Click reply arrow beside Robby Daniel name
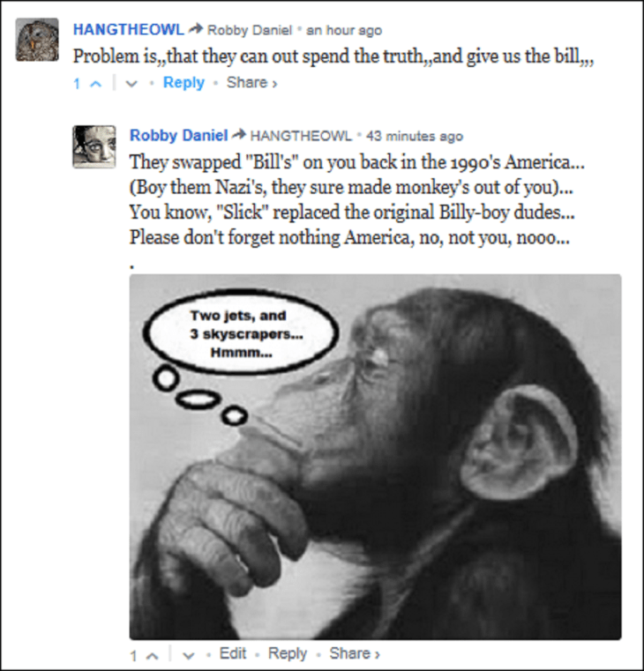Image resolution: width=644 pixels, height=671 pixels. tap(238, 135)
